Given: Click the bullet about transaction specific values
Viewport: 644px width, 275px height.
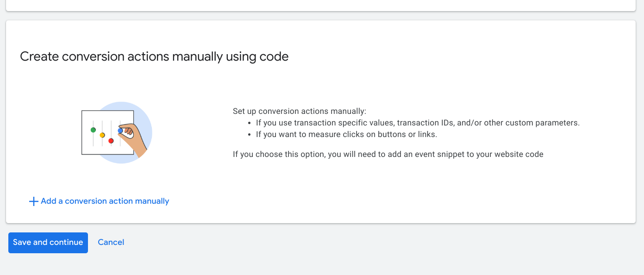Looking at the screenshot, I should pyautogui.click(x=418, y=123).
